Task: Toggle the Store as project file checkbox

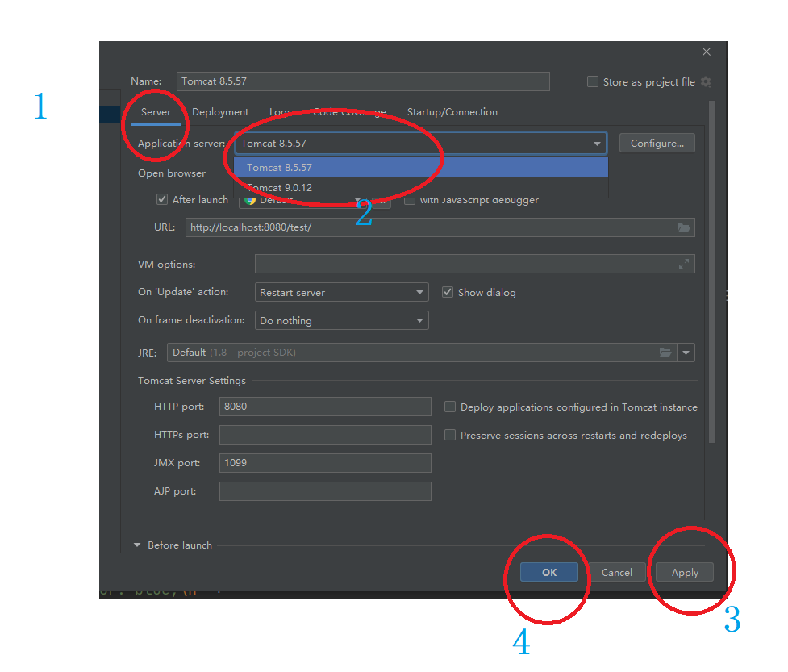Action: pyautogui.click(x=593, y=81)
